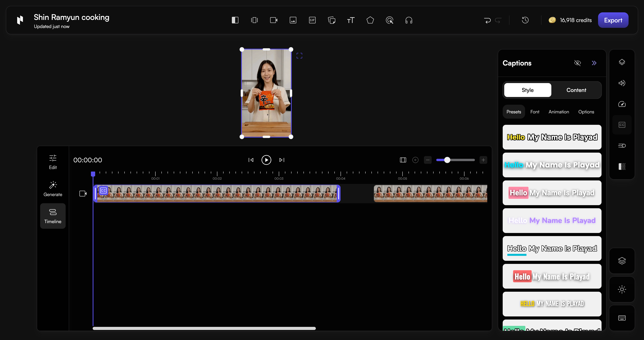This screenshot has width=644, height=340.
Task: Toggle the light/dark theme sun icon
Action: [x=622, y=289]
